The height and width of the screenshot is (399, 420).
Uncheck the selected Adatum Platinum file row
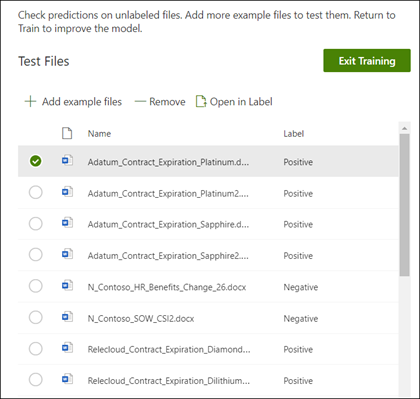coord(35,161)
